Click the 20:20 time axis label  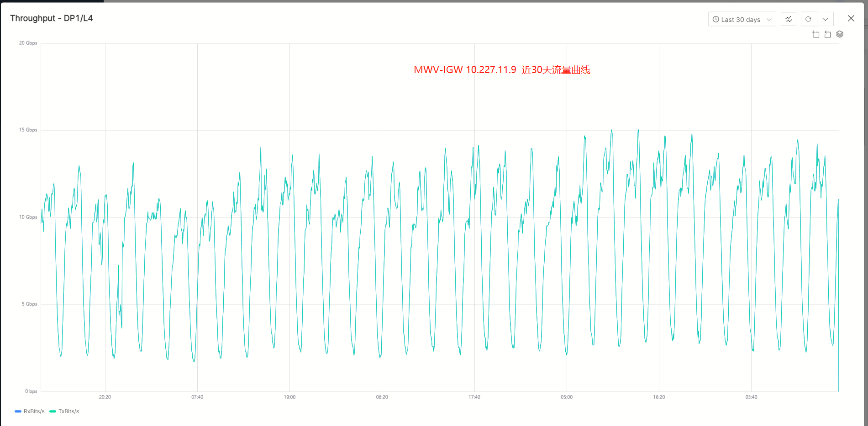pyautogui.click(x=105, y=397)
